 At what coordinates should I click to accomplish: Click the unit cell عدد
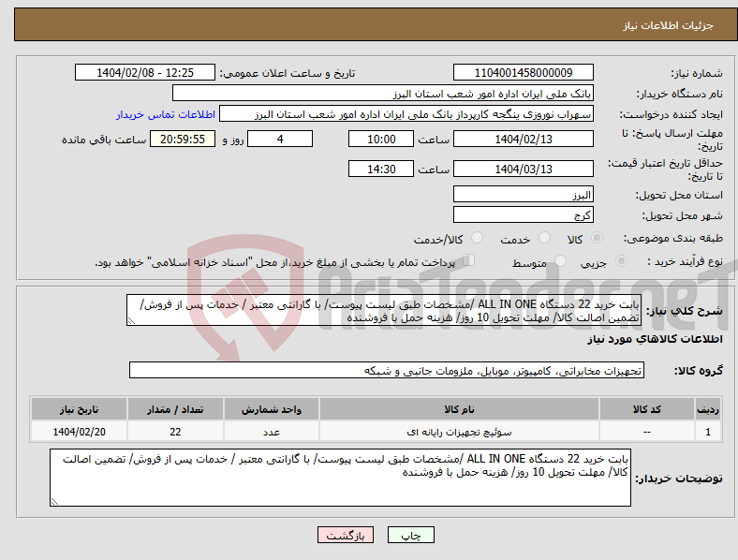point(272,432)
